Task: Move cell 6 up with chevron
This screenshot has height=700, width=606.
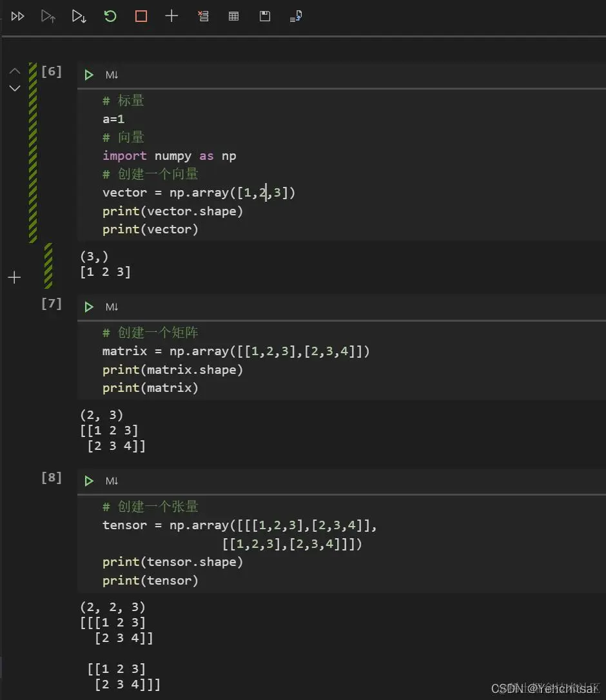Action: pyautogui.click(x=15, y=71)
